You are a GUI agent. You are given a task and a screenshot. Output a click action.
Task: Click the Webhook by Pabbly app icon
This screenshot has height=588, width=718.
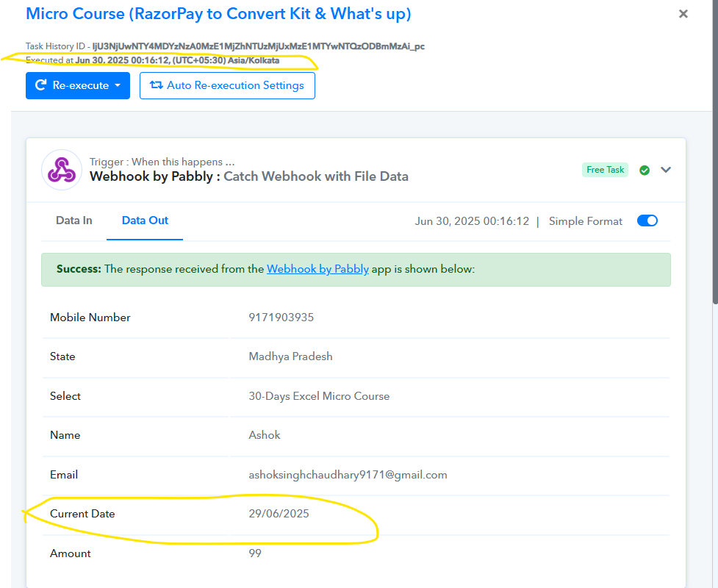click(x=62, y=170)
